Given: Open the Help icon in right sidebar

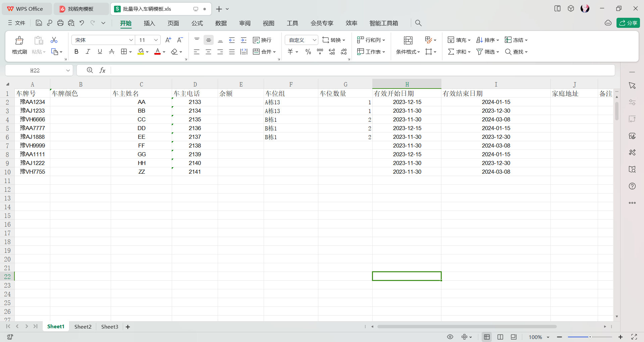Looking at the screenshot, I should (632, 186).
